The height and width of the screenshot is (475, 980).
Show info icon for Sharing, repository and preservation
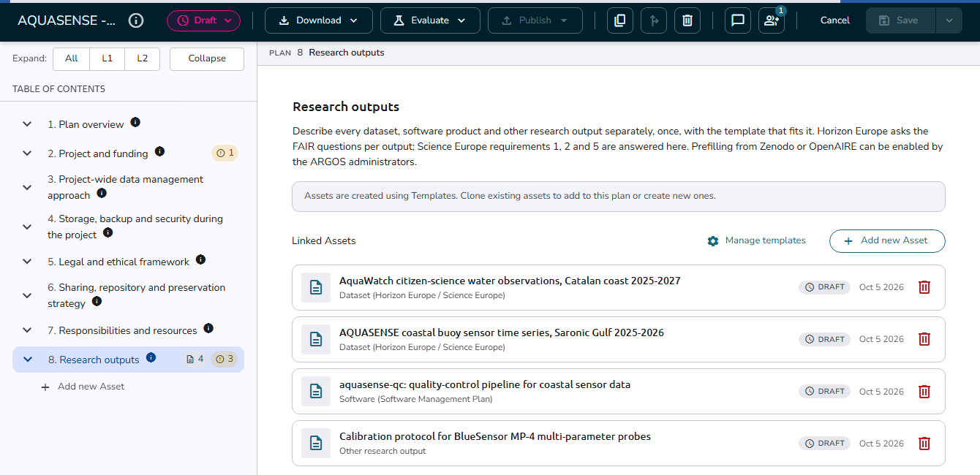pyautogui.click(x=97, y=301)
